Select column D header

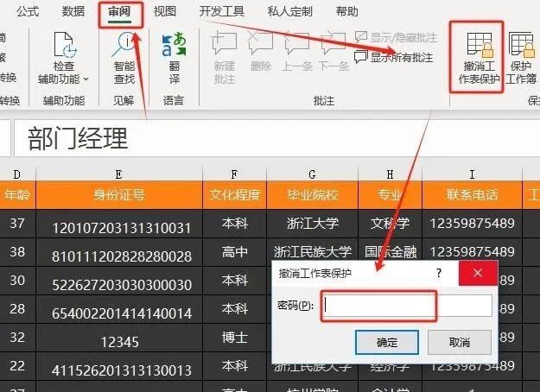click(17, 174)
